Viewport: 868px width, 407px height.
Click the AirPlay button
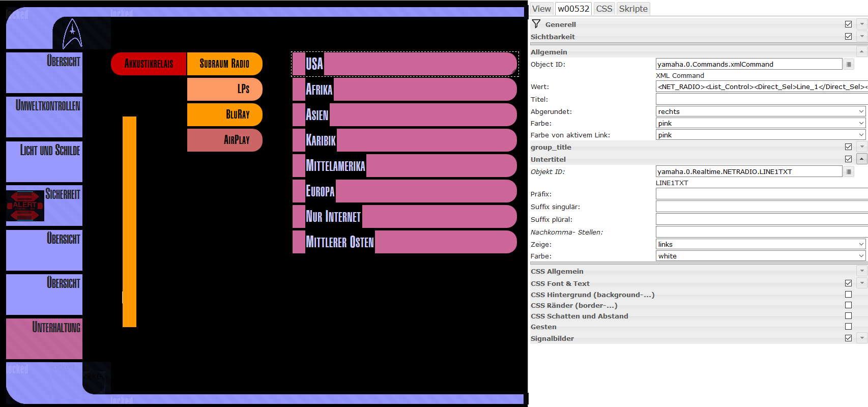click(224, 140)
